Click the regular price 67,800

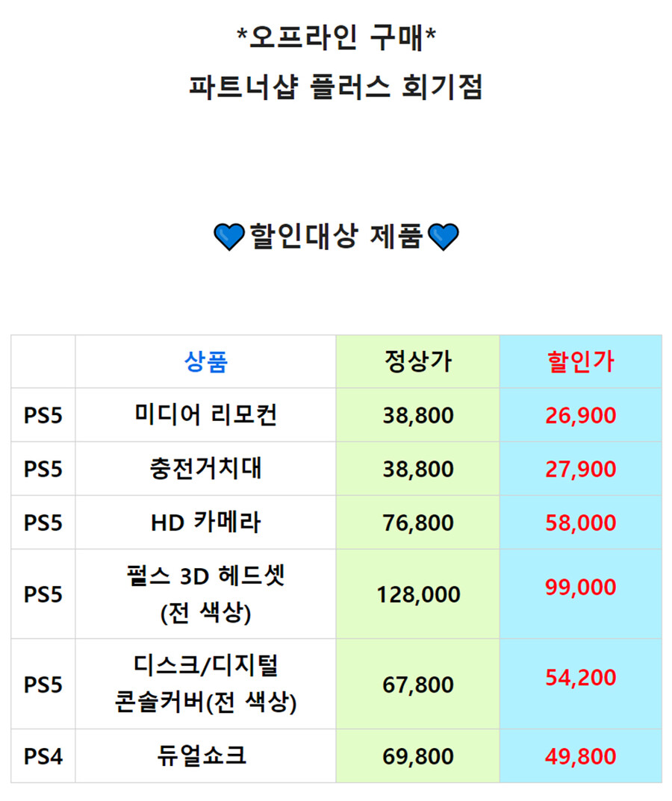(418, 685)
